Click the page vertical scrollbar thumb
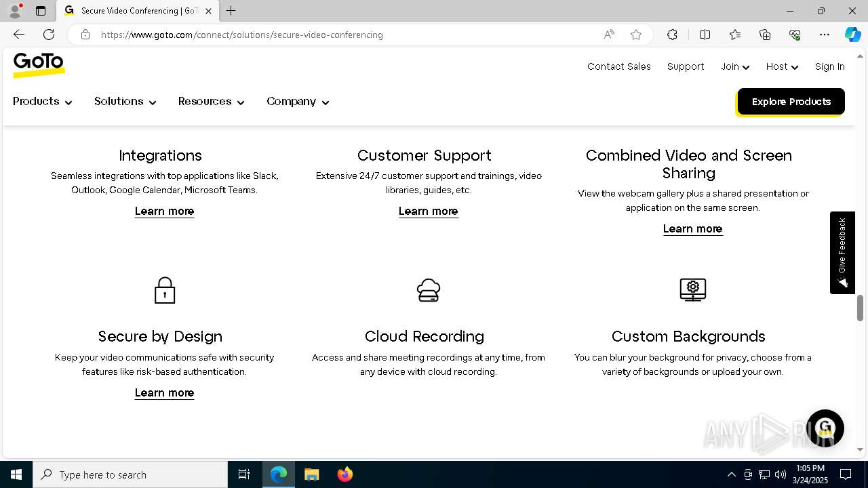Screen dimensions: 868x488 pyautogui.click(x=860, y=308)
